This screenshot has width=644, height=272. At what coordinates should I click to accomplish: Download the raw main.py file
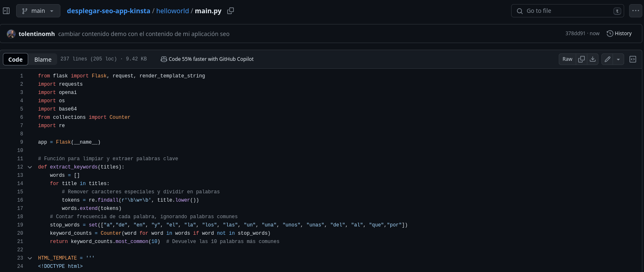pyautogui.click(x=592, y=59)
